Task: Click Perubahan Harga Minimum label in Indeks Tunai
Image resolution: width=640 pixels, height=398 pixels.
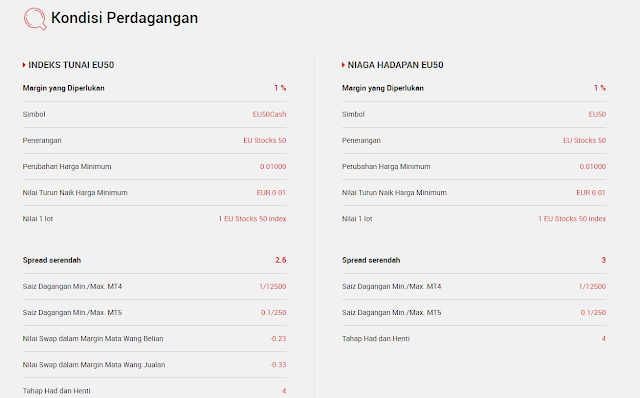Action: 67,167
